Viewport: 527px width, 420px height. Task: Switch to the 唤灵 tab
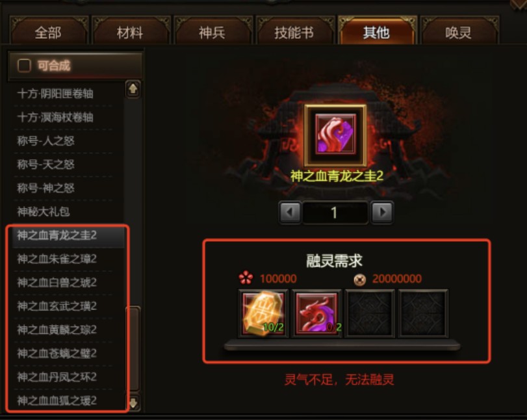(458, 33)
